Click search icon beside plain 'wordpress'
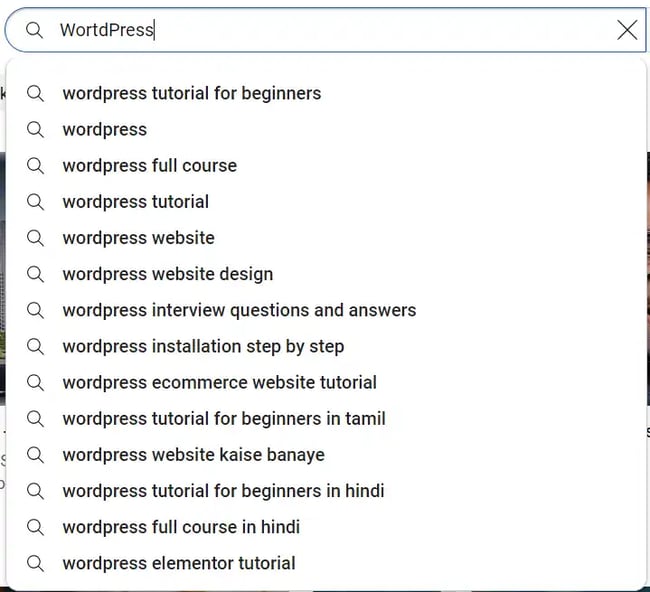The image size is (650, 592). 35,129
